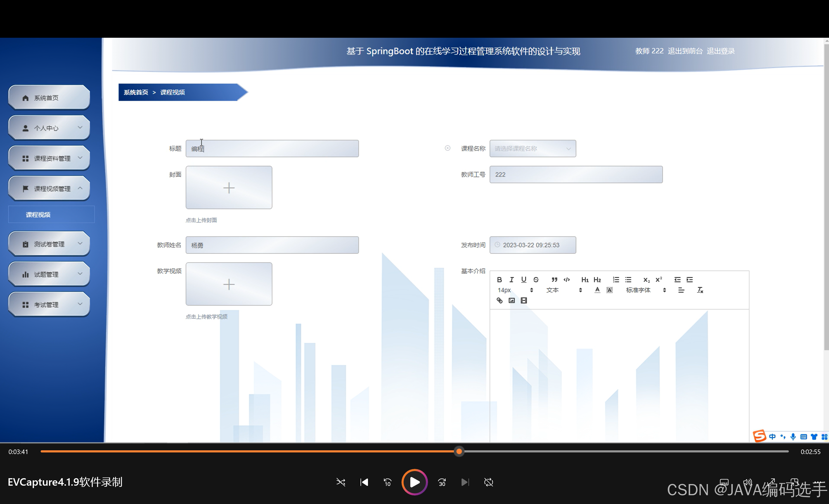The width and height of the screenshot is (829, 504).
Task: Create a bulleted list in the editor
Action: click(x=628, y=280)
